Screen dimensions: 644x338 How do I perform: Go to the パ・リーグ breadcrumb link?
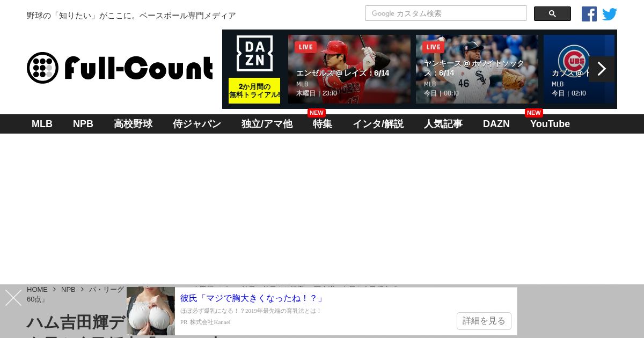tap(106, 289)
